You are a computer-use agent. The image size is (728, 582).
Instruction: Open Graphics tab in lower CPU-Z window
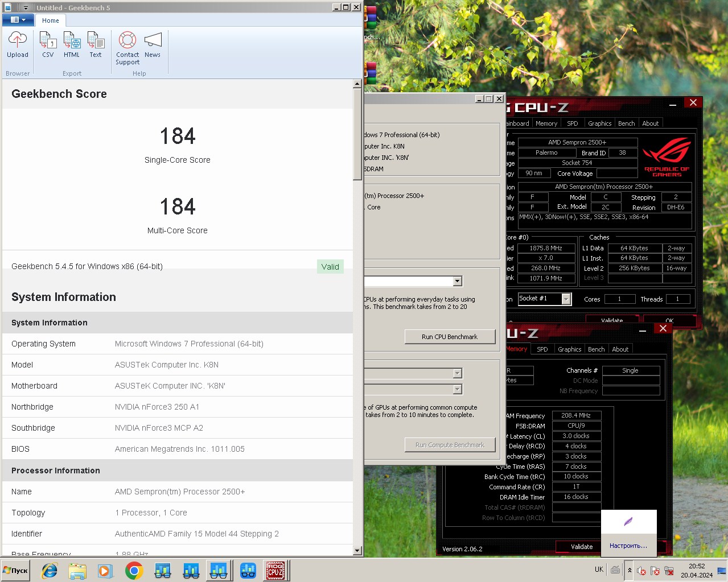click(x=570, y=349)
